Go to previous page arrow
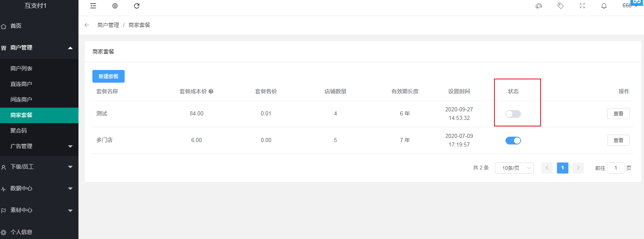The width and height of the screenshot is (644, 239). 547,168
